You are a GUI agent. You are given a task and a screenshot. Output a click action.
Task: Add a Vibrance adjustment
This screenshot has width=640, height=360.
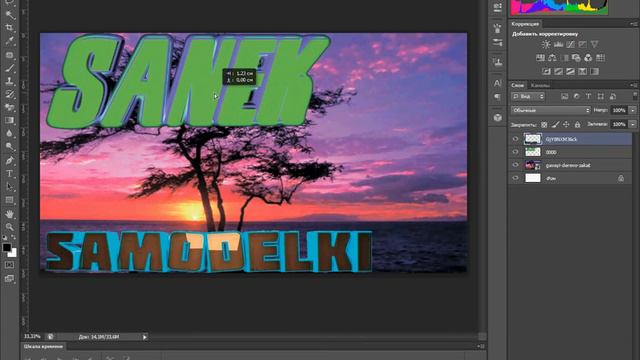pos(595,44)
